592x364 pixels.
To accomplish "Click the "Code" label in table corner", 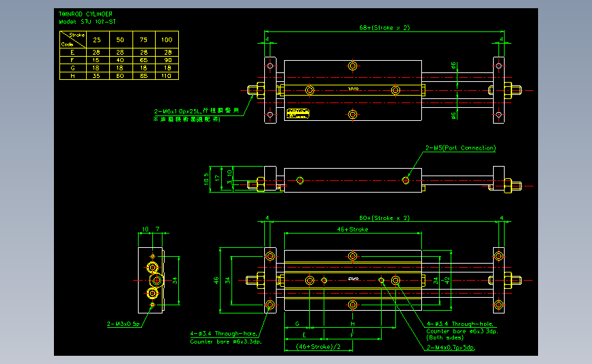I will tap(67, 44).
